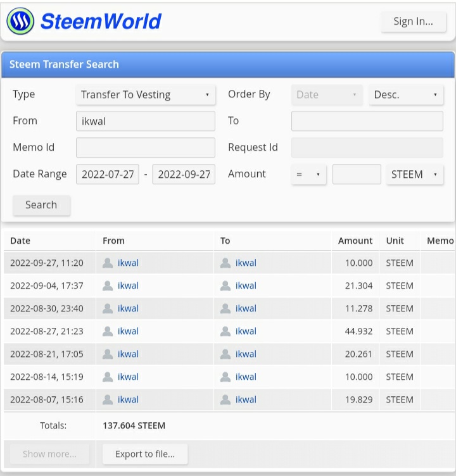
Task: Click the To column header in results table
Action: click(225, 241)
